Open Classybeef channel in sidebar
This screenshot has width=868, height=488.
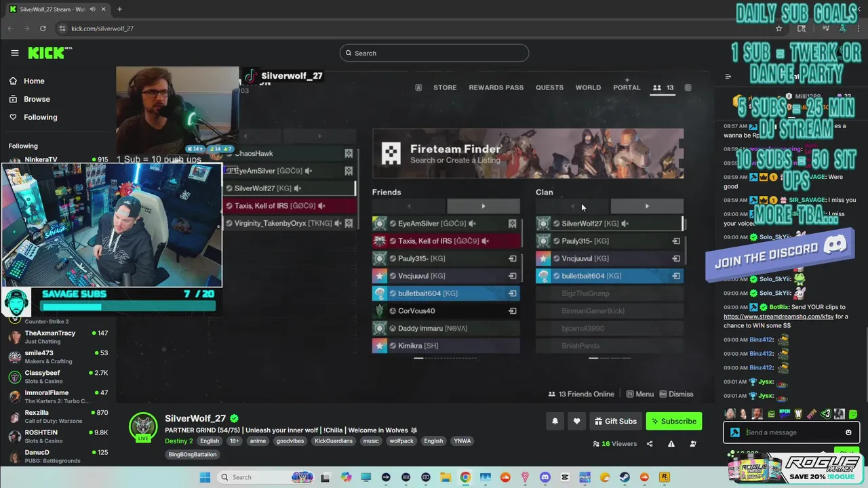[58, 377]
